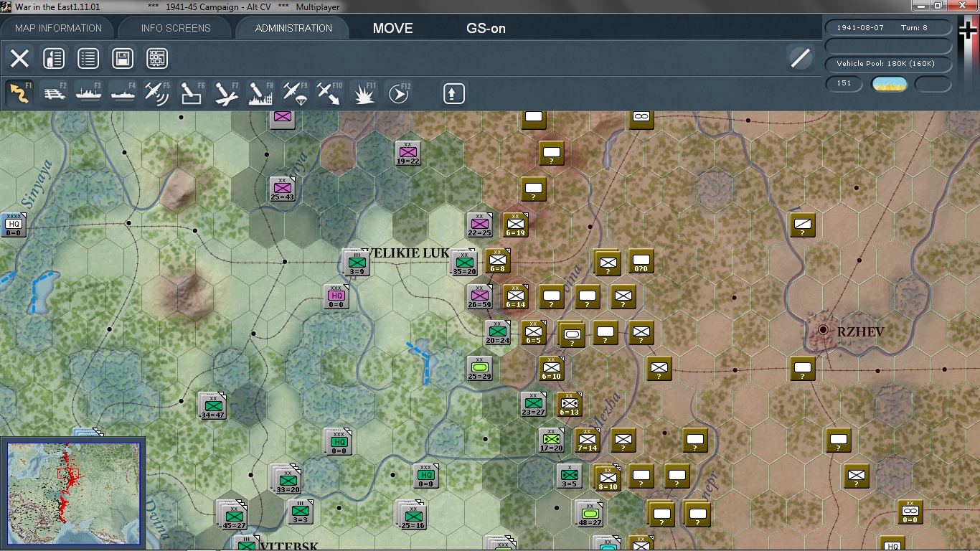Select the Soviet unit labeled 6=5

click(x=533, y=332)
